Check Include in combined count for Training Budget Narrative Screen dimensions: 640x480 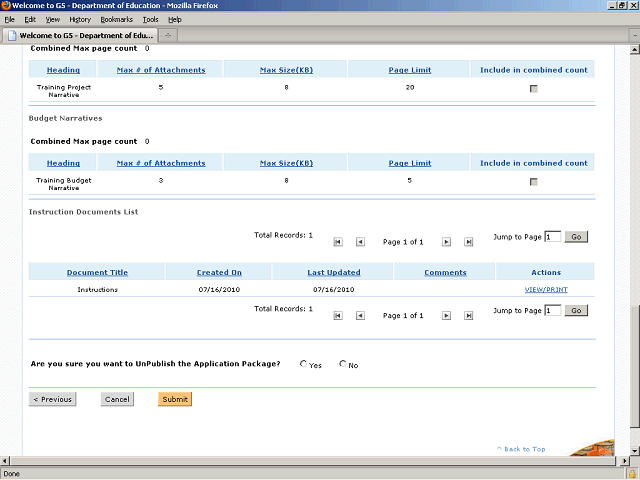click(533, 181)
